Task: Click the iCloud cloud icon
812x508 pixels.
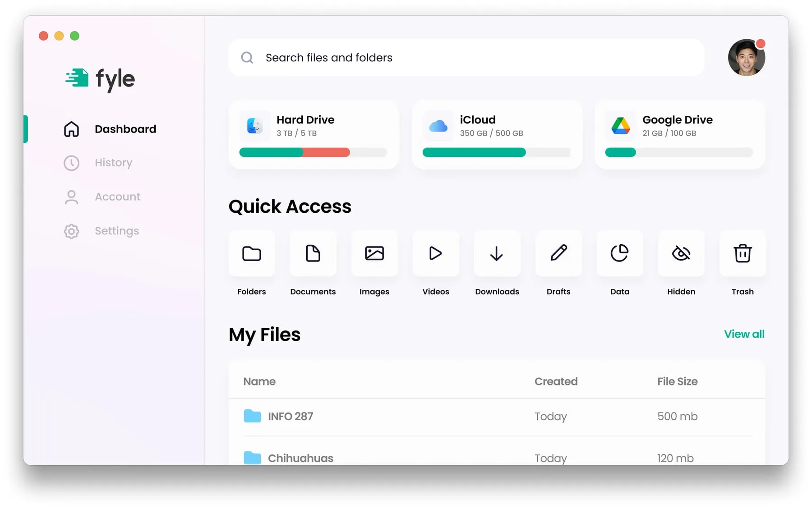Action: point(438,126)
